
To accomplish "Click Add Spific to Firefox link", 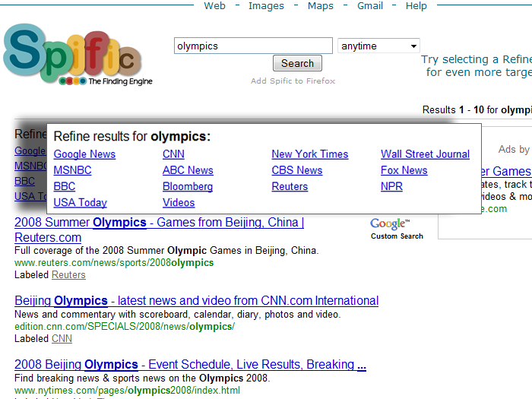I will coord(293,81).
